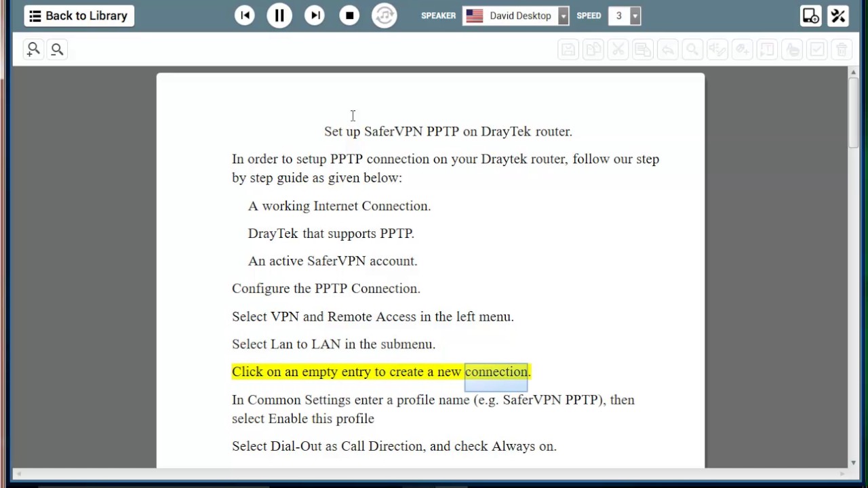This screenshot has height=488, width=868.
Task: Click the vertical scrollbar thumb
Action: [853, 113]
